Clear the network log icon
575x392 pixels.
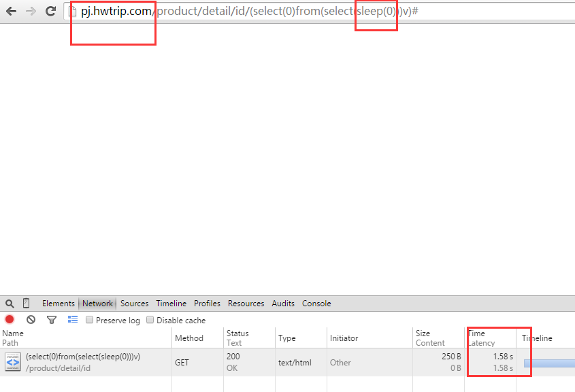31,320
